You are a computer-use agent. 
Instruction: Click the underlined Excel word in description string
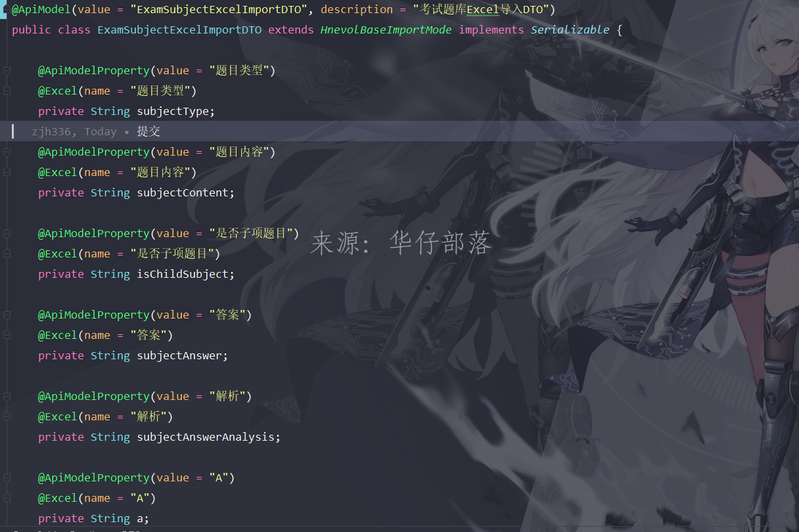point(483,10)
